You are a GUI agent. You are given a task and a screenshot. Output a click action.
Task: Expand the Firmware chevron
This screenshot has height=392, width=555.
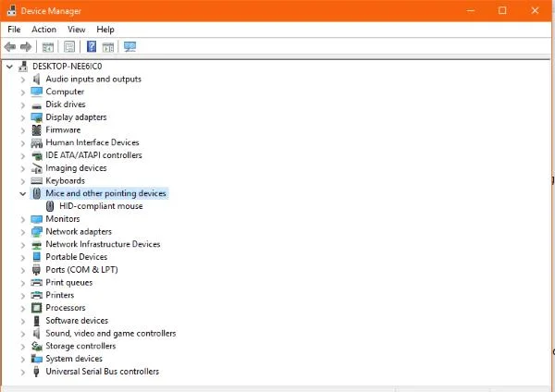coord(22,130)
